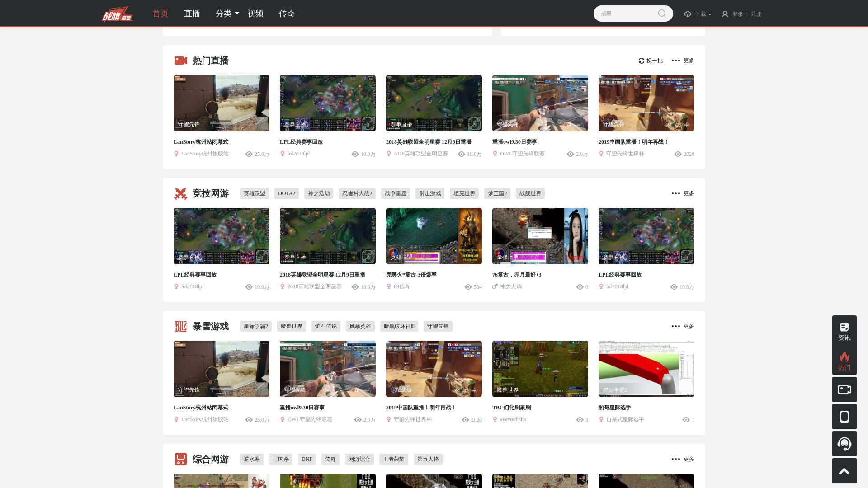Select the 梦三国2 category tag

click(497, 193)
